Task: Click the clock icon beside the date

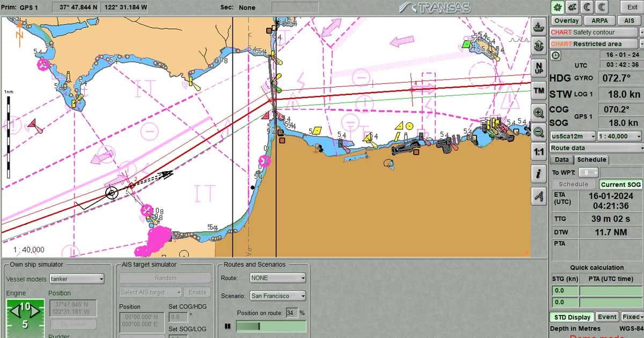Action: point(555,55)
